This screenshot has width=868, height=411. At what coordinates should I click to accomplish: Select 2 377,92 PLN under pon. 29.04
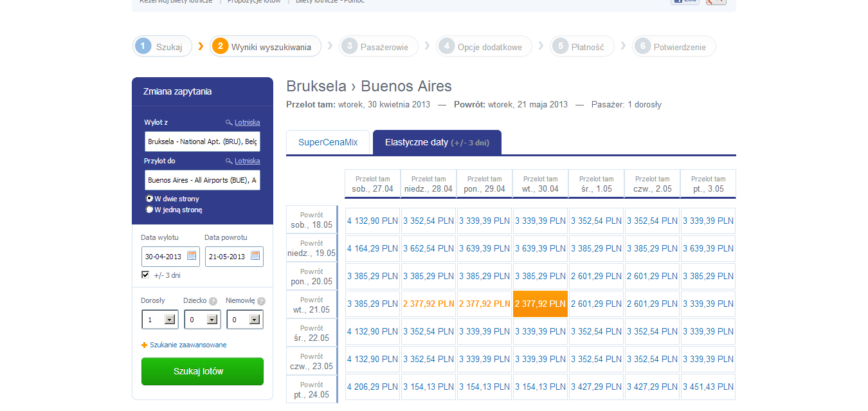(485, 304)
